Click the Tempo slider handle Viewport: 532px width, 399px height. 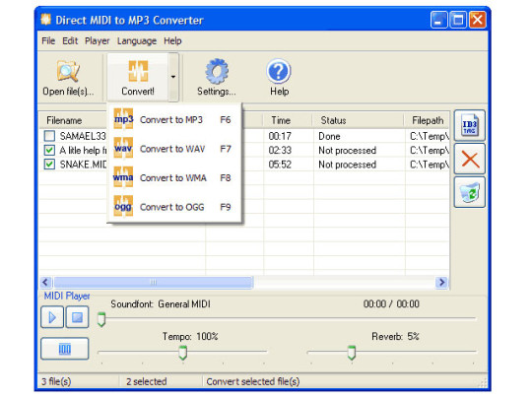(x=183, y=353)
